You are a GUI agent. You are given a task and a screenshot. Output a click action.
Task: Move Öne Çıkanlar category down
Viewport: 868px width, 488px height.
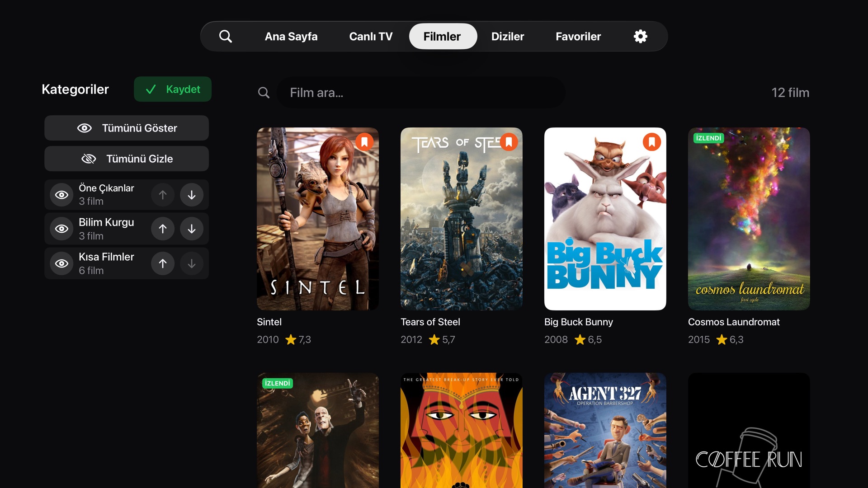click(192, 195)
